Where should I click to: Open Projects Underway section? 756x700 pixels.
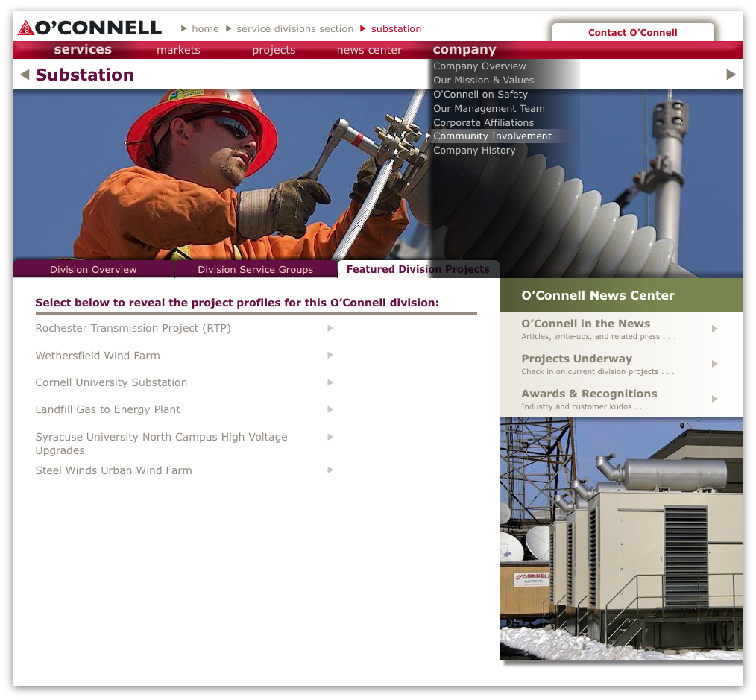[x=621, y=365]
